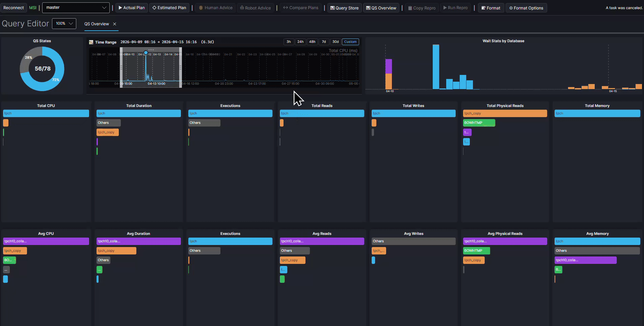Close the QS Overview tab
The width and height of the screenshot is (644, 326).
115,24
